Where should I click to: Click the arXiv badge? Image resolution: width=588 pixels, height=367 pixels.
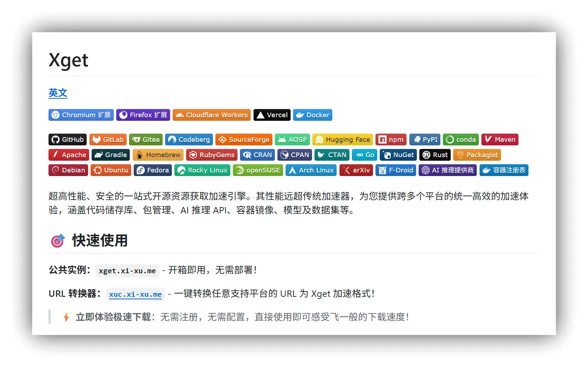point(356,170)
